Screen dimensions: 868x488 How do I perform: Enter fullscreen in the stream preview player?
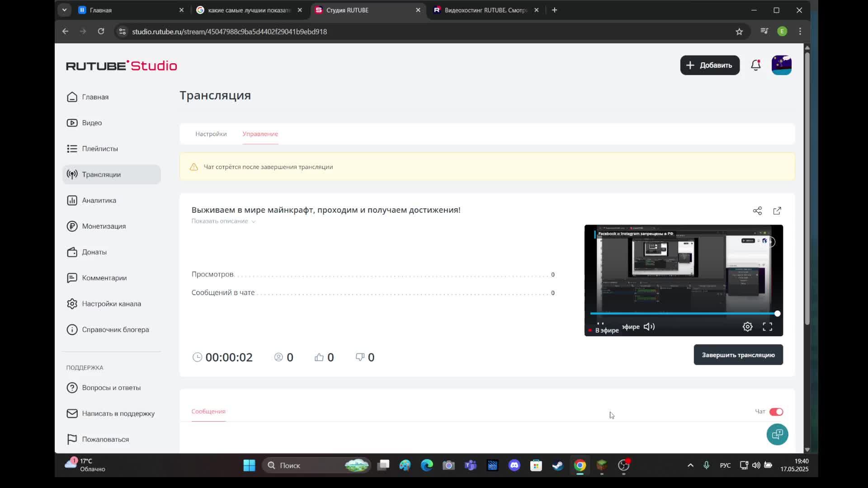767,326
